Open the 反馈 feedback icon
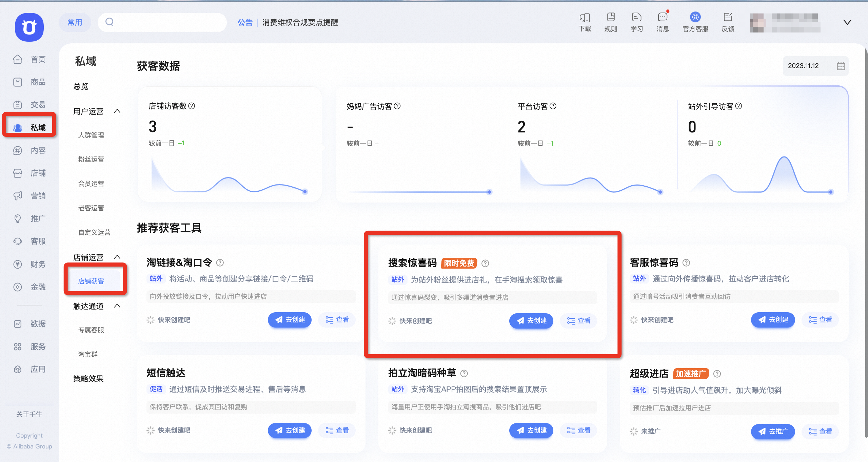Viewport: 868px width, 462px height. click(728, 17)
